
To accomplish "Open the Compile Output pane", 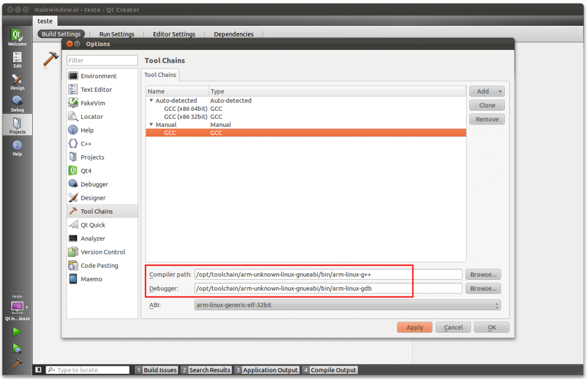I will tap(333, 370).
